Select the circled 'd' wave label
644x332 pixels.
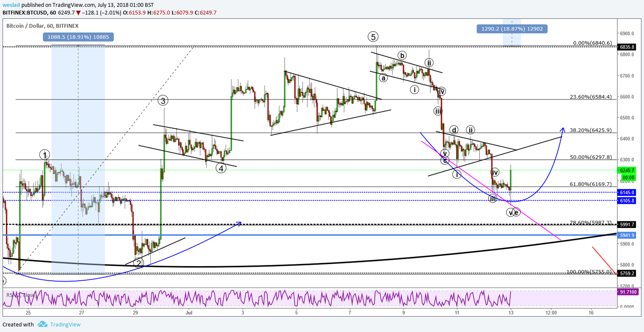[454, 130]
